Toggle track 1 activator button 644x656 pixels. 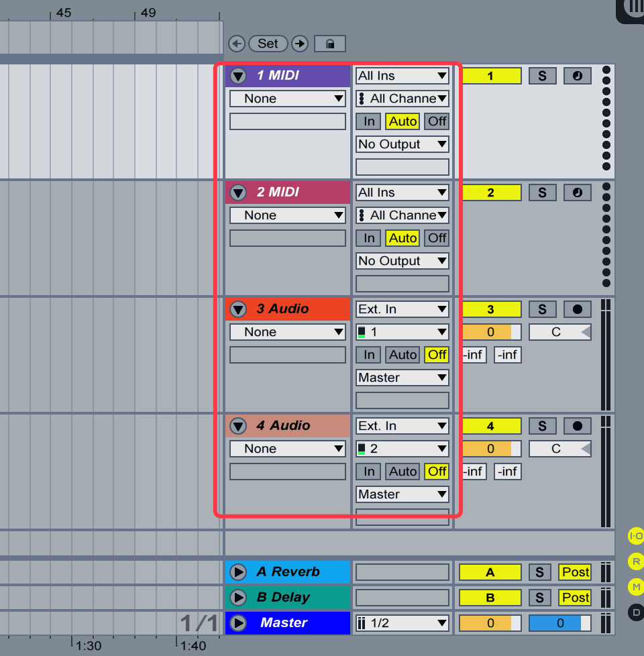[491, 76]
